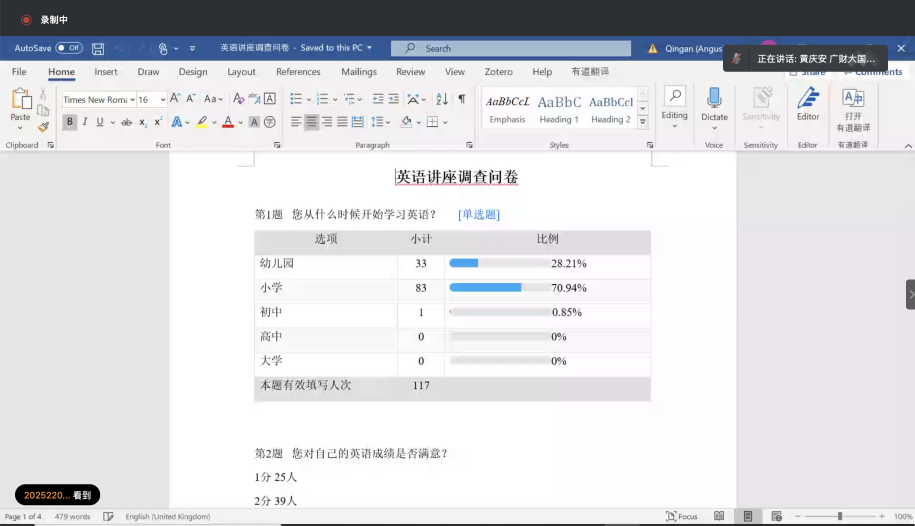This screenshot has height=526, width=915.
Task: Switch to the Insert ribbon tab
Action: (x=106, y=72)
